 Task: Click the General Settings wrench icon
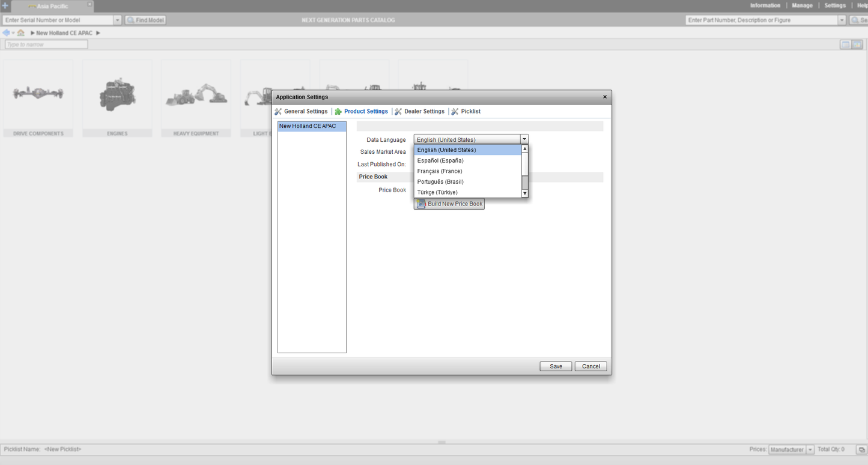click(x=278, y=112)
